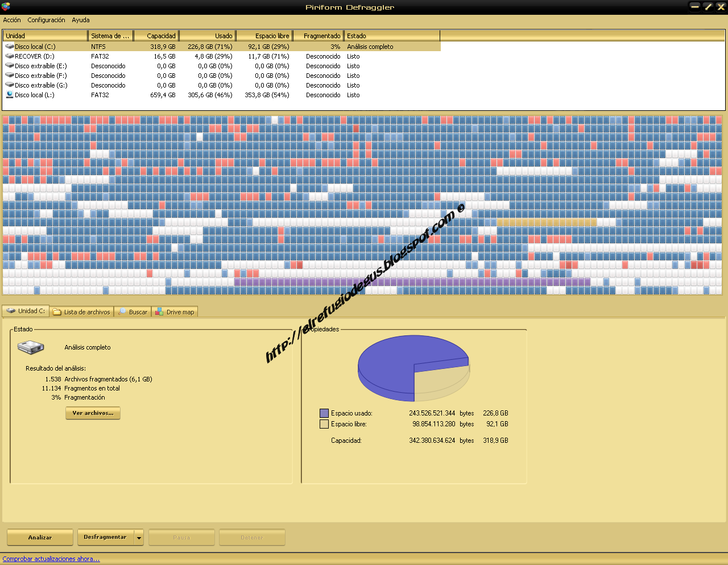
Task: Select the RECOVER (D:) row text
Action: pos(35,56)
